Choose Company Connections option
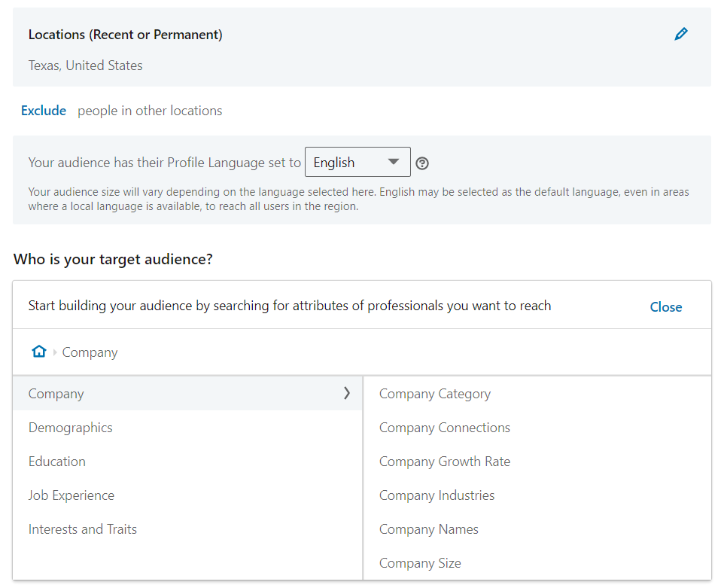This screenshot has width=724, height=588. click(445, 428)
